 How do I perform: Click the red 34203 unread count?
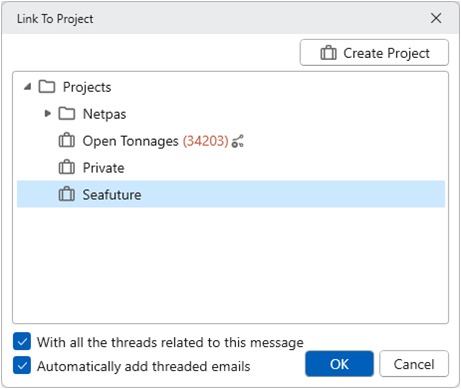pos(206,141)
